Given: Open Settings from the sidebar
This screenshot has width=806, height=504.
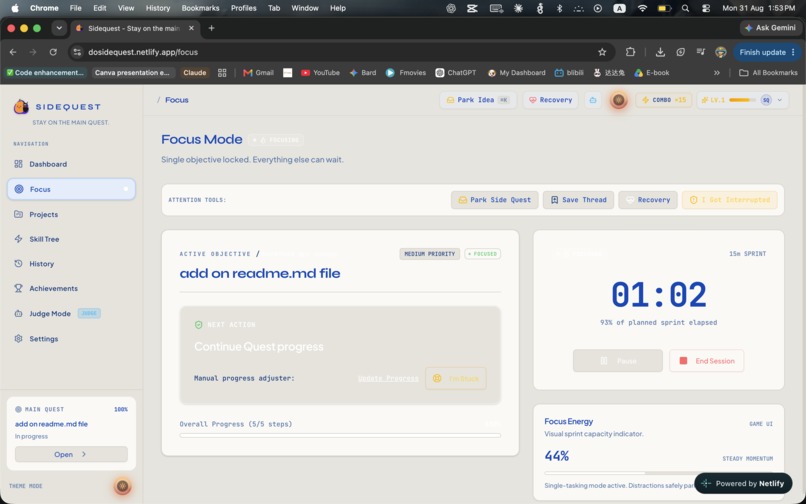Looking at the screenshot, I should click(x=71, y=339).
